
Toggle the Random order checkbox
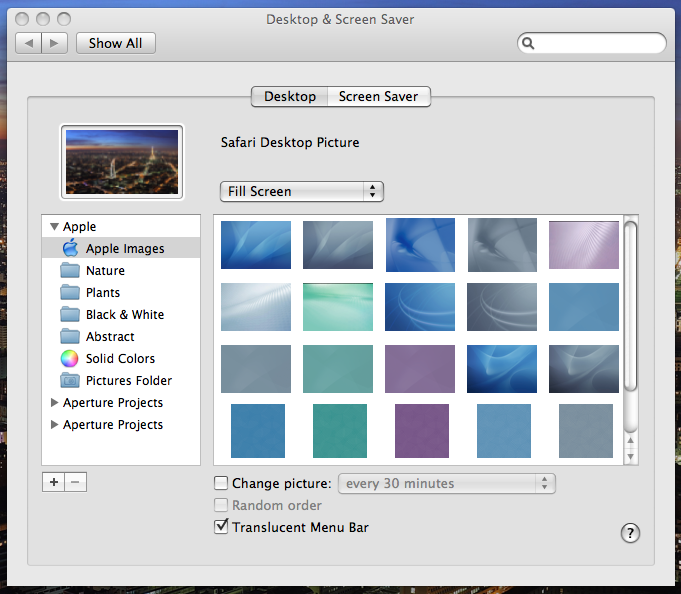click(221, 505)
